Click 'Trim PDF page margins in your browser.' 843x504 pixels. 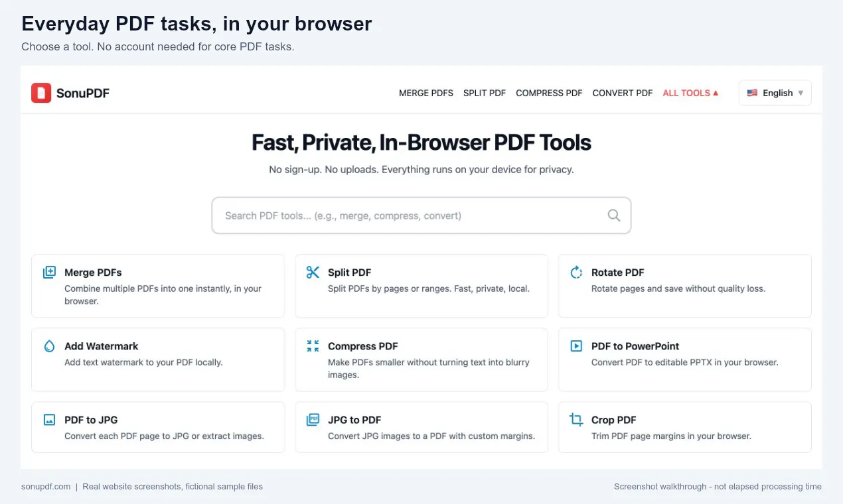(x=671, y=436)
